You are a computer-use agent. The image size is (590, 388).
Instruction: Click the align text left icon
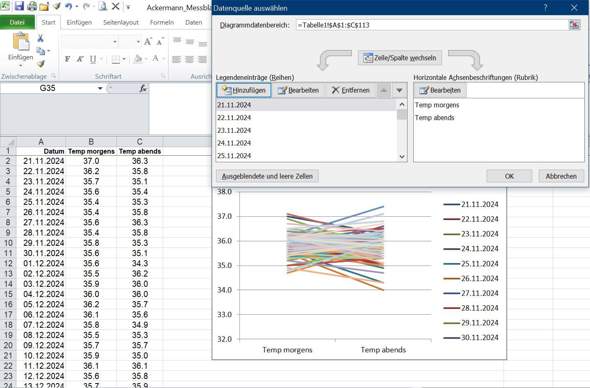(x=176, y=59)
